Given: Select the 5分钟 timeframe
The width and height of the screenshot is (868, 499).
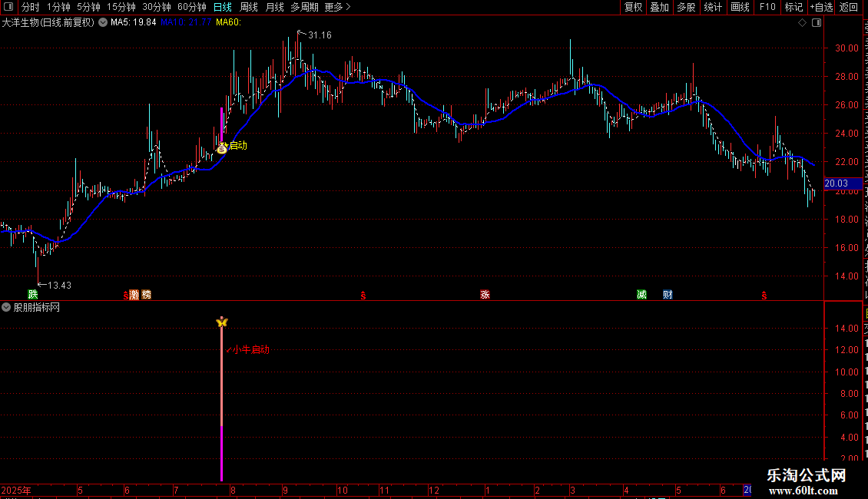Looking at the screenshot, I should [x=88, y=7].
